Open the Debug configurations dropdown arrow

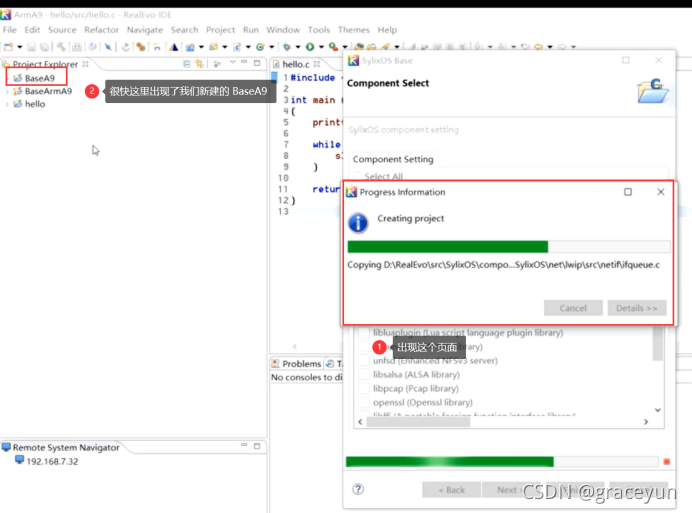tap(298, 47)
